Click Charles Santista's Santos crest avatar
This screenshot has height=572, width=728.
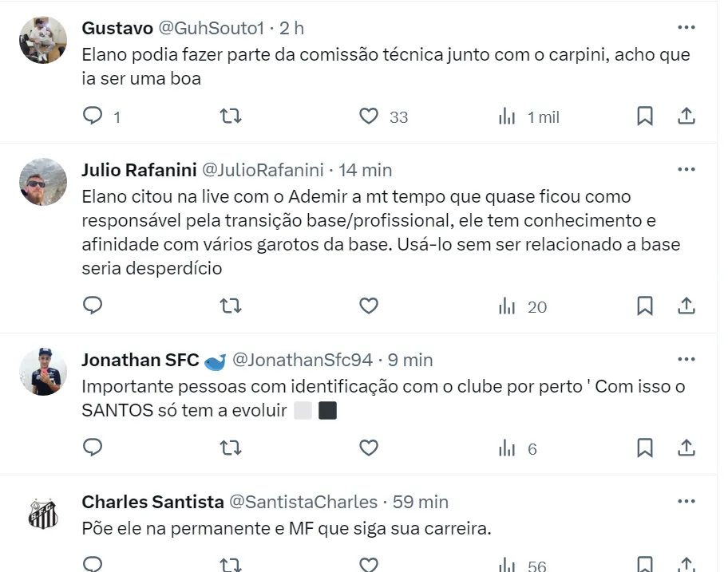point(43,514)
